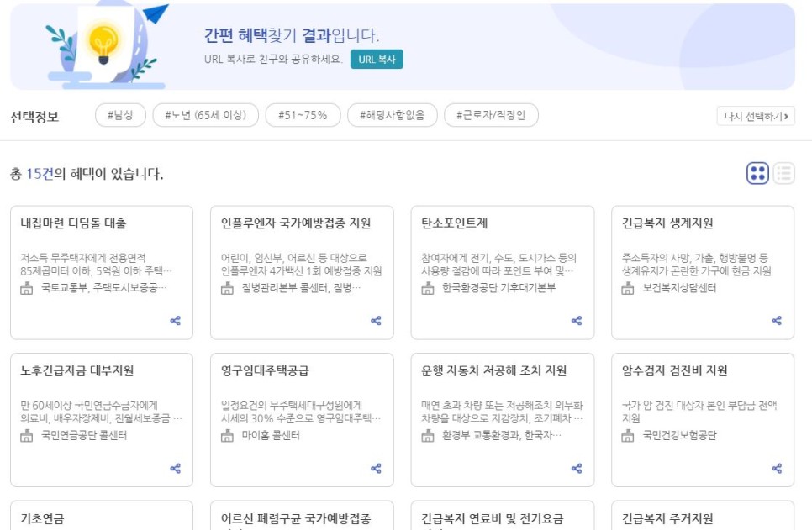Click description 주소득자의 사망, 가출, 행방불명
The image size is (812, 530).
click(697, 264)
